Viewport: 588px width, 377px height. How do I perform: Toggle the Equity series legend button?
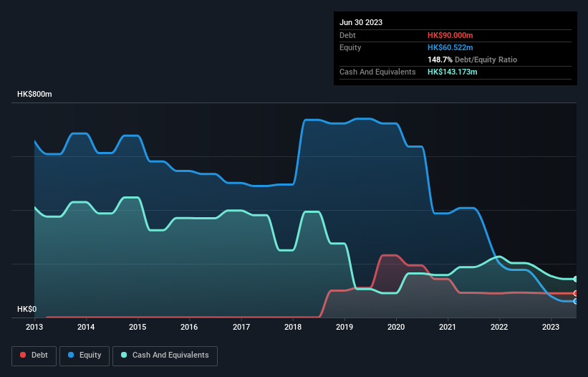coord(85,355)
